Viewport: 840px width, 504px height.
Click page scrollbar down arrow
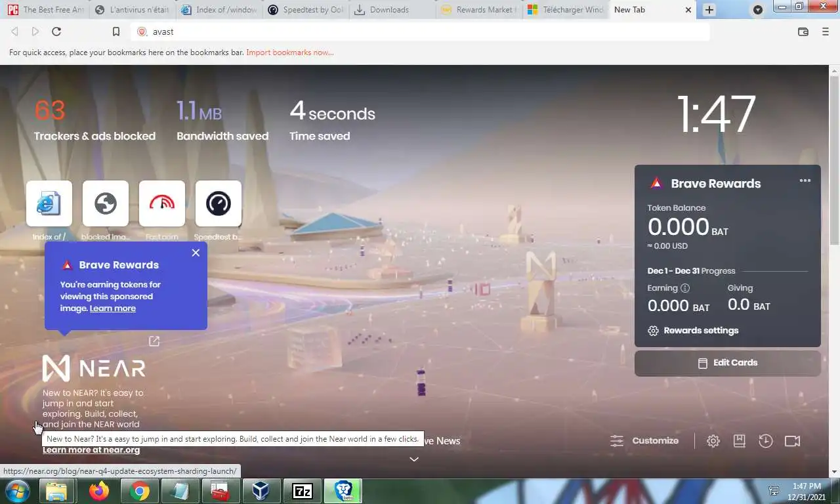tap(835, 471)
